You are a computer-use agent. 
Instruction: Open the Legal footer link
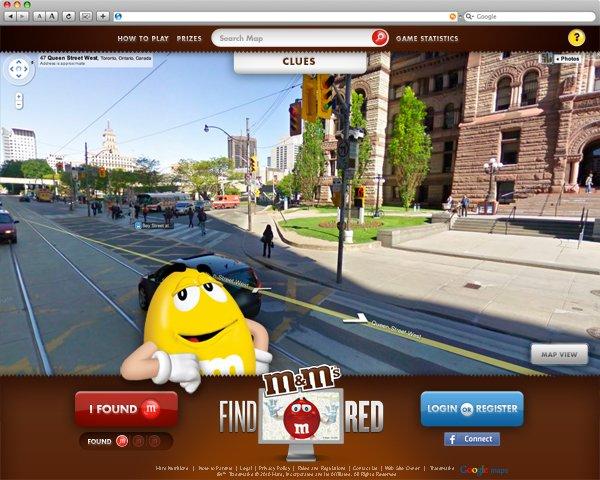pyautogui.click(x=246, y=468)
